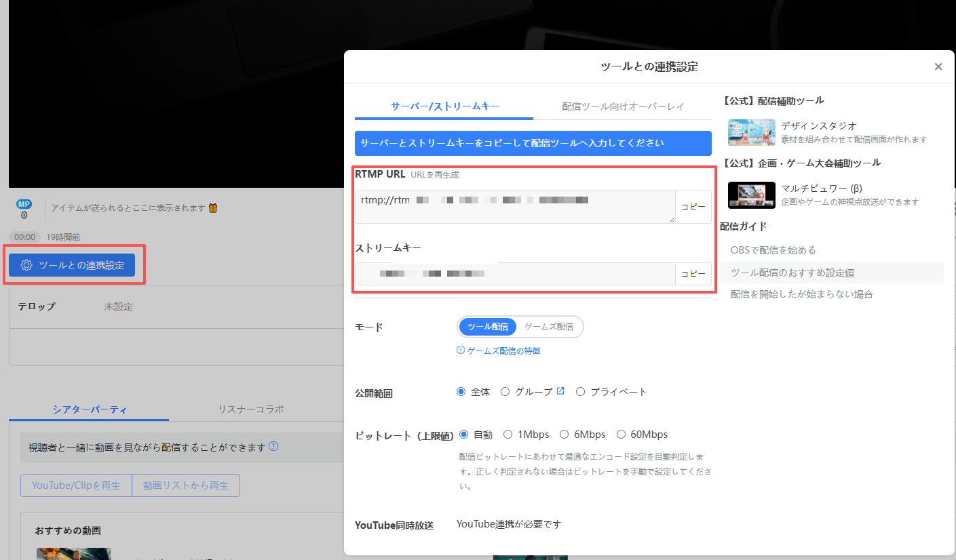956x560 pixels.
Task: Open デザインスタジオ via its thumbnail icon
Action: pos(753,133)
